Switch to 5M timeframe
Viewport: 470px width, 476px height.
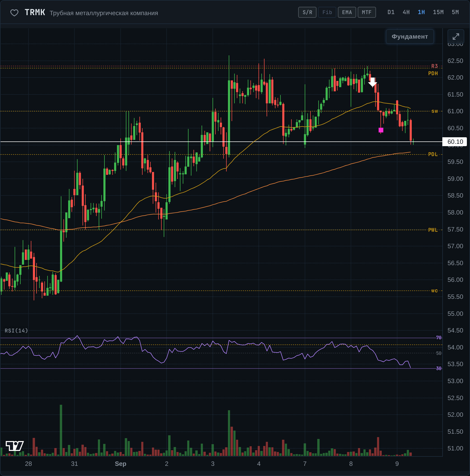click(455, 12)
